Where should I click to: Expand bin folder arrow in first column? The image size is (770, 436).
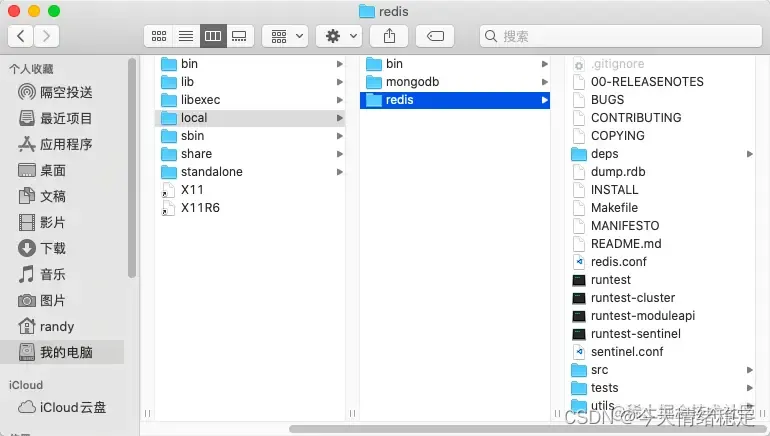[339, 64]
